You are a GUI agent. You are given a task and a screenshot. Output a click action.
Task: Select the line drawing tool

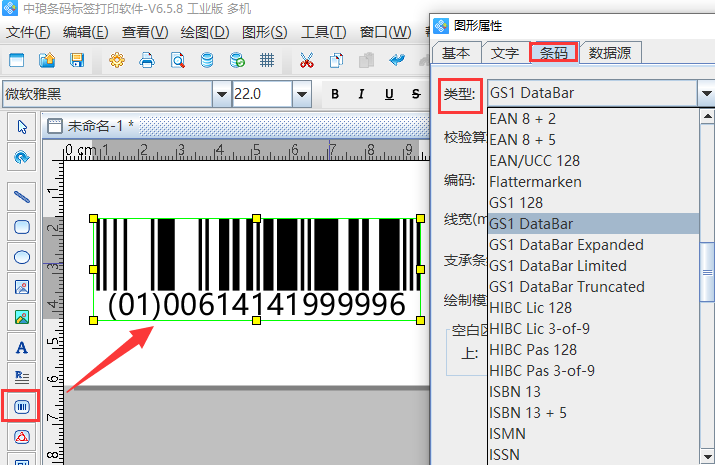click(22, 196)
